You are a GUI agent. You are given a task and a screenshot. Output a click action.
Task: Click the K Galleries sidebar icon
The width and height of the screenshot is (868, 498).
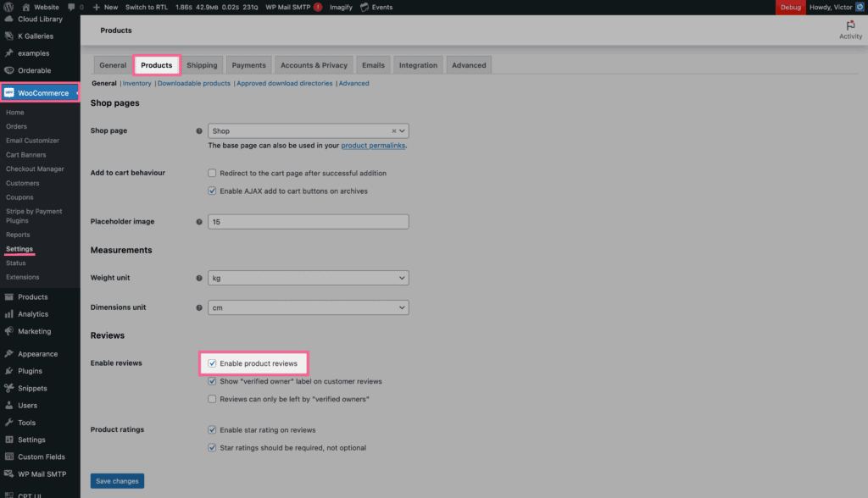click(x=8, y=36)
